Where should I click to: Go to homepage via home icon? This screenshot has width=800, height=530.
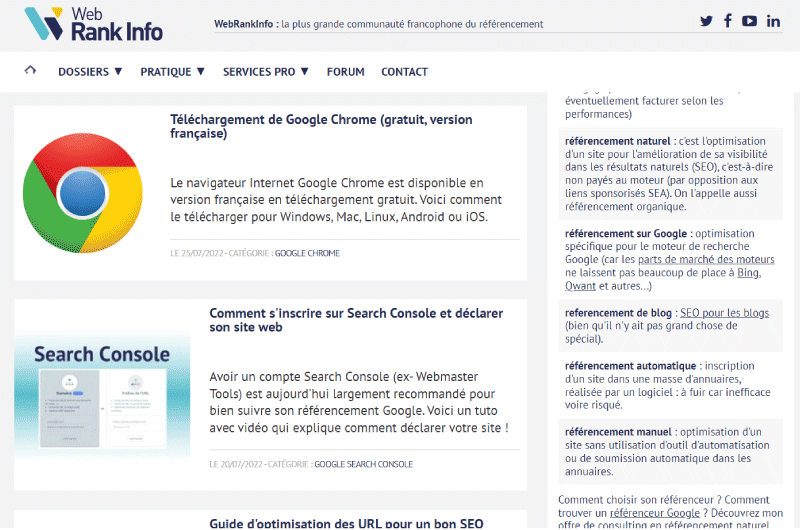[x=30, y=70]
